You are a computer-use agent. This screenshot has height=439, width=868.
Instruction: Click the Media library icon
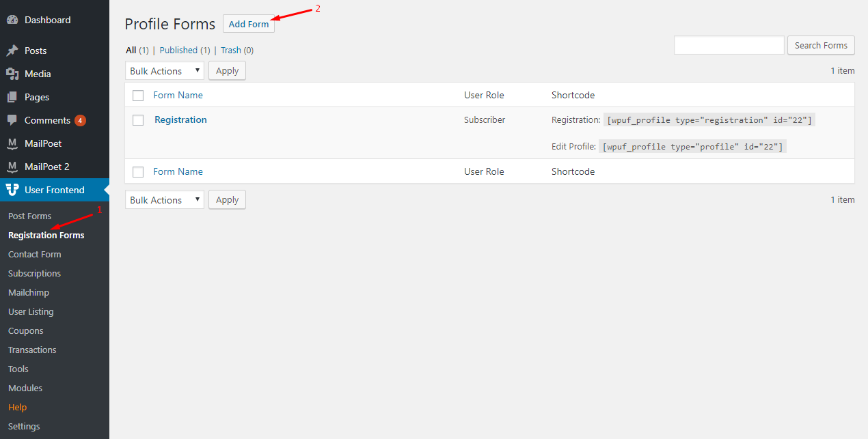point(12,74)
